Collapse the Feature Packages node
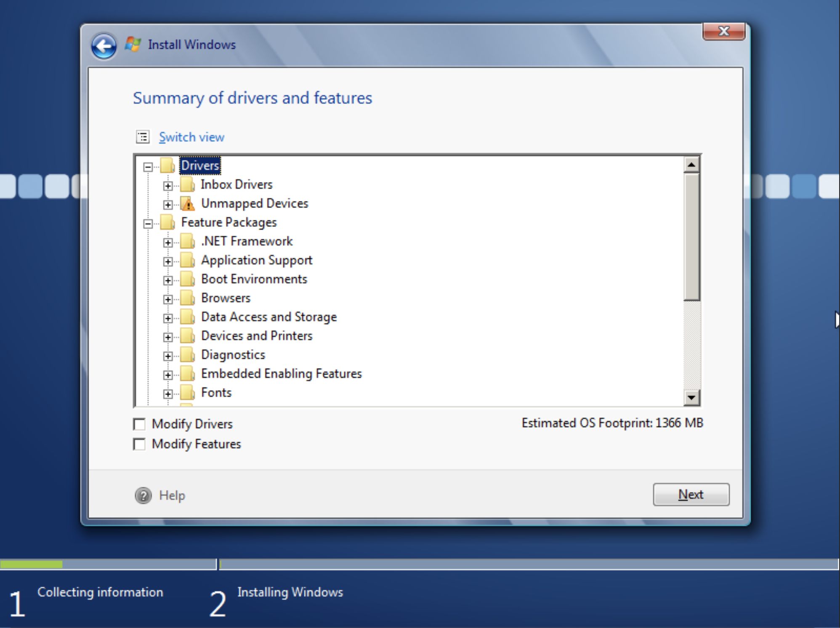 [x=148, y=224]
